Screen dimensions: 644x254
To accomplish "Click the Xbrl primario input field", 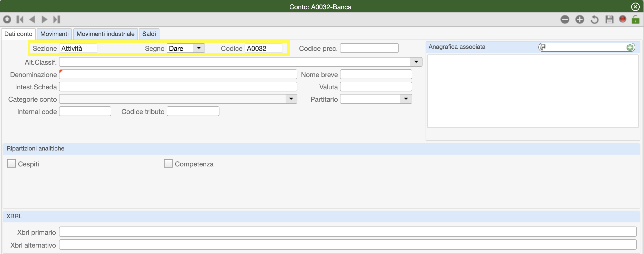I will [348, 232].
